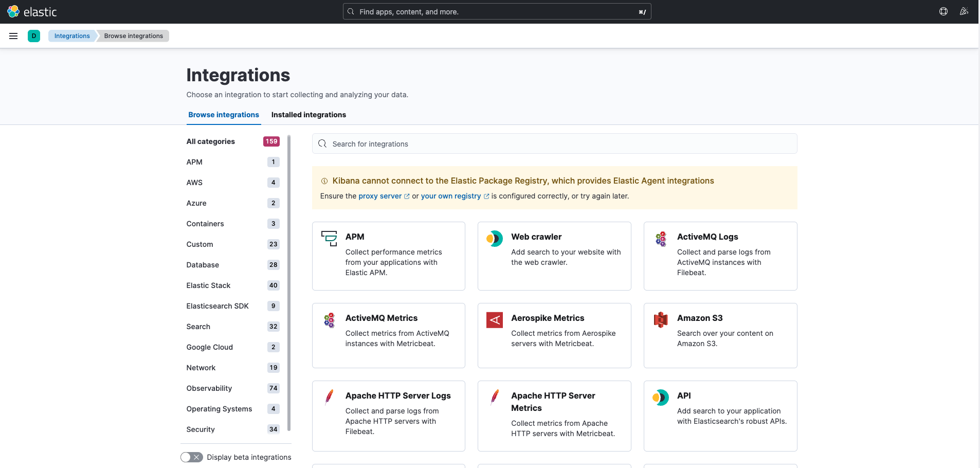Open the APM integration card icon

(x=329, y=238)
